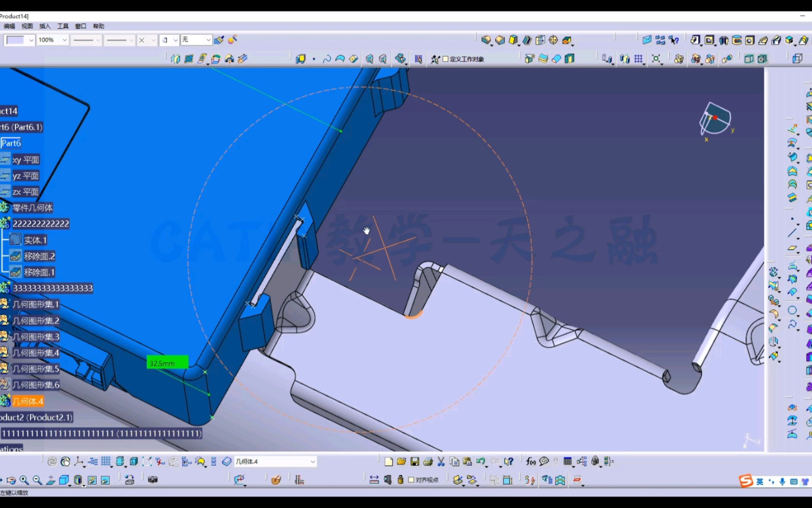Click the f(x) formula icon
This screenshot has width=812, height=508.
tap(531, 461)
